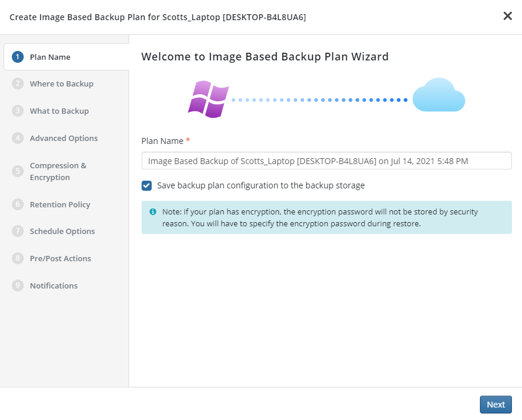The width and height of the screenshot is (522, 420).
Task: Open the Notifications step
Action: coord(53,286)
